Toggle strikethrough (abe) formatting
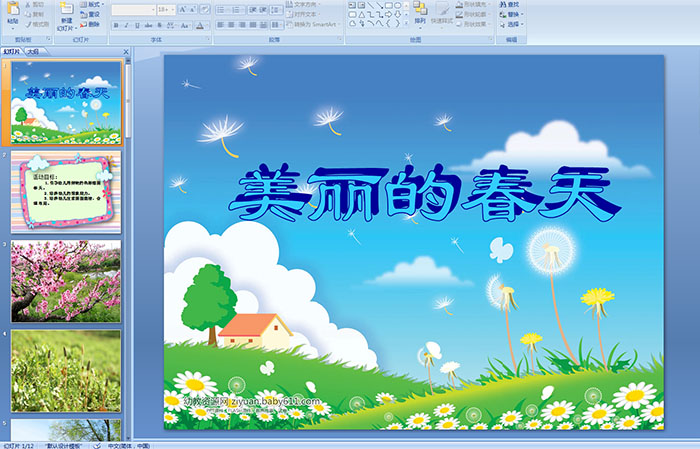This screenshot has width=700, height=449. pos(149,25)
